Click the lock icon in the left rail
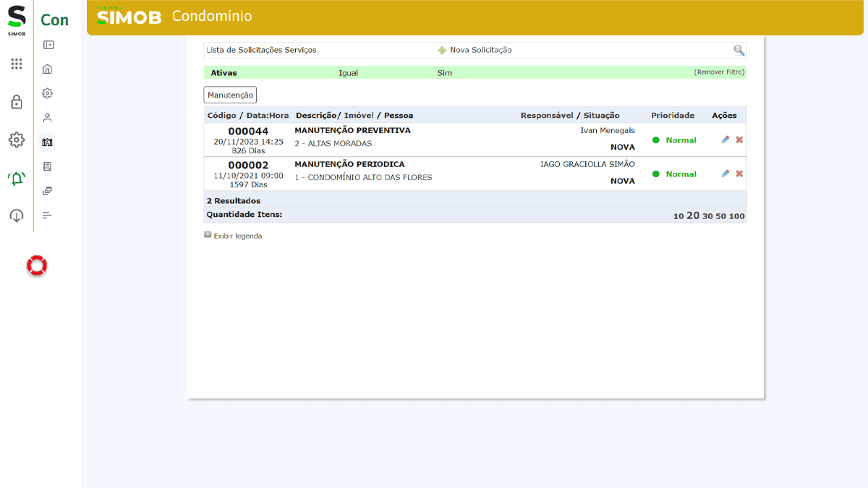 pos(16,102)
